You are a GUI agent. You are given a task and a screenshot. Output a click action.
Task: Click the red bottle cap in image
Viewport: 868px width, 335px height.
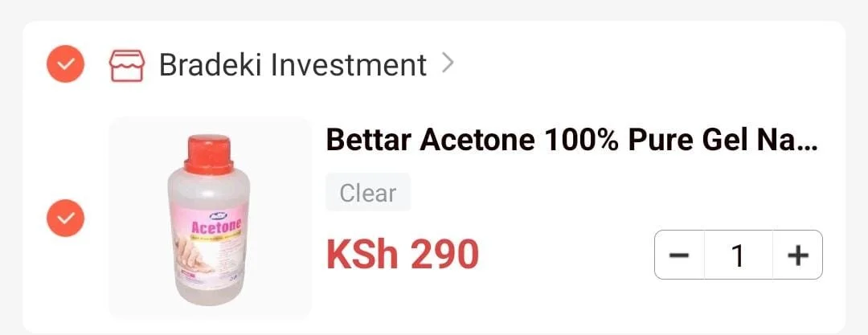[208, 153]
